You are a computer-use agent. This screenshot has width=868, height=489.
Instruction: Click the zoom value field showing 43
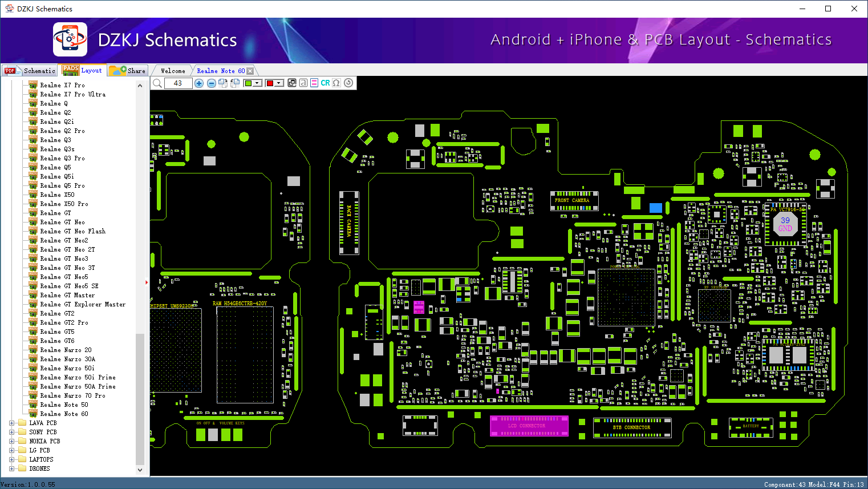pos(178,83)
